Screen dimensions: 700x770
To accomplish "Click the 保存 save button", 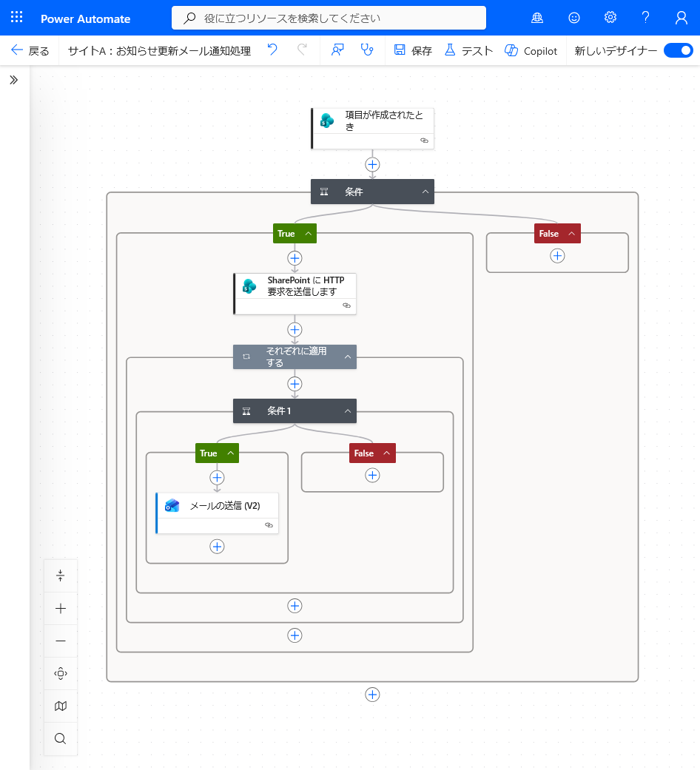I will (x=413, y=50).
